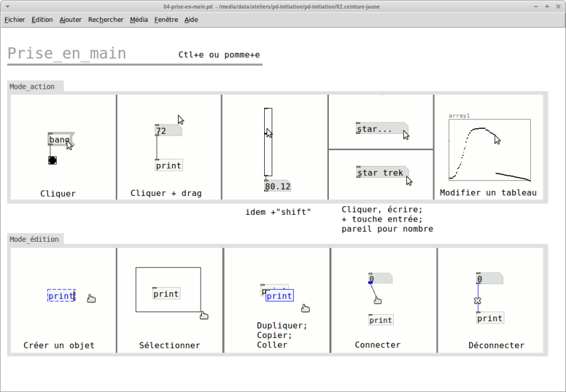566x392 pixels.
Task: Expand the Fenêtre menu
Action: [x=166, y=19]
